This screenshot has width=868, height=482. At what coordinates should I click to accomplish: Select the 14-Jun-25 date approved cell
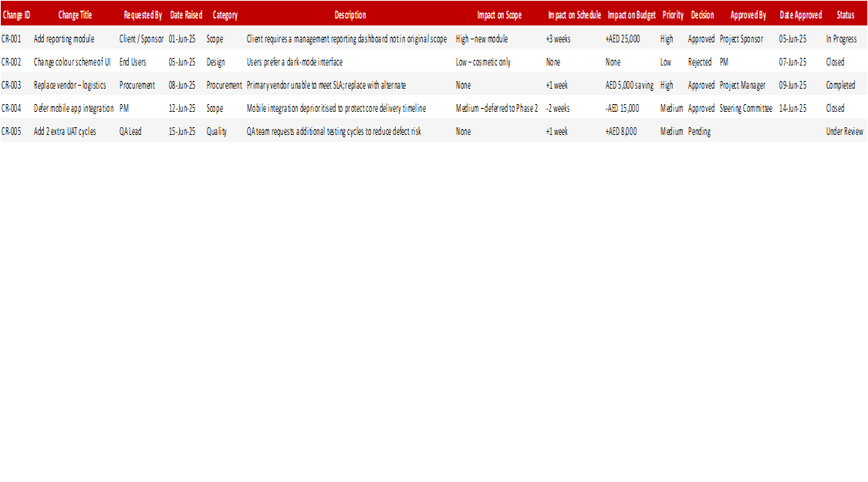click(792, 109)
